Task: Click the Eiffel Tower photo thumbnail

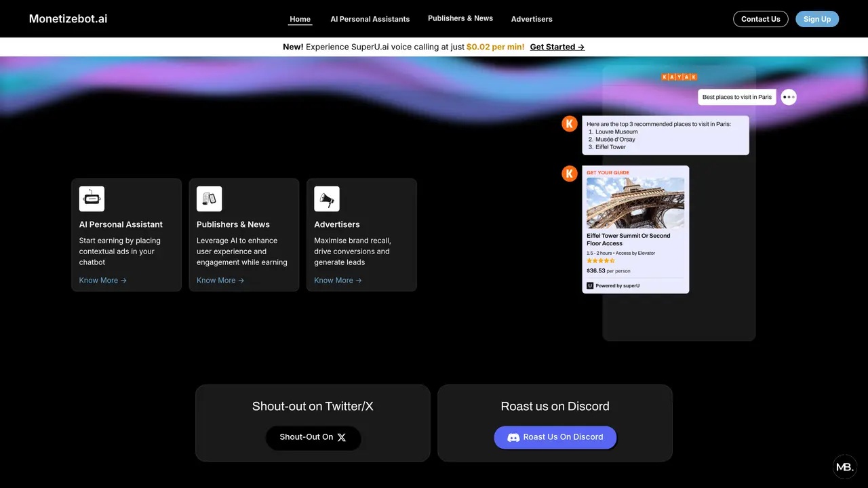Action: [x=635, y=203]
